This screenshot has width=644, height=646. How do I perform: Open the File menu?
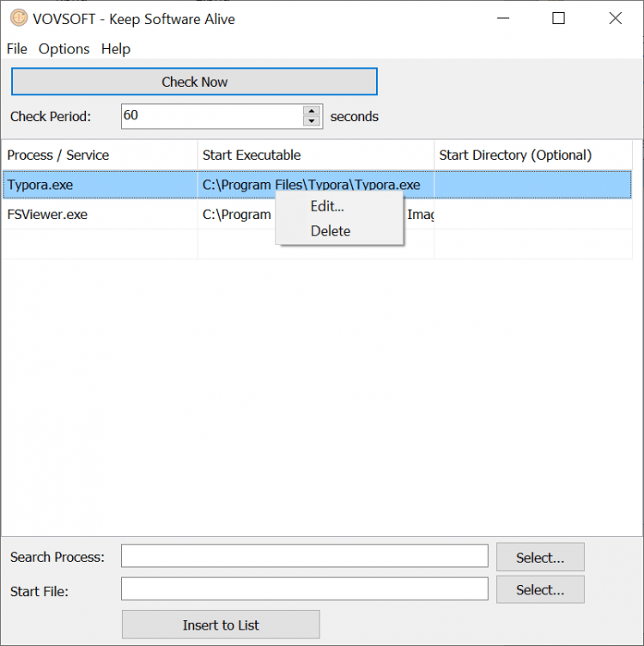pyautogui.click(x=17, y=49)
